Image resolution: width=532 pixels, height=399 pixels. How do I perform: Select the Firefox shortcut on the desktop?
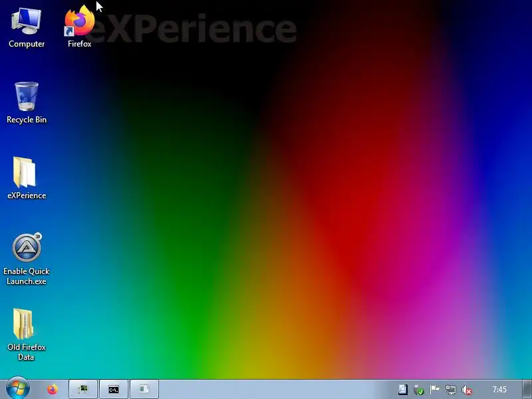point(79,27)
